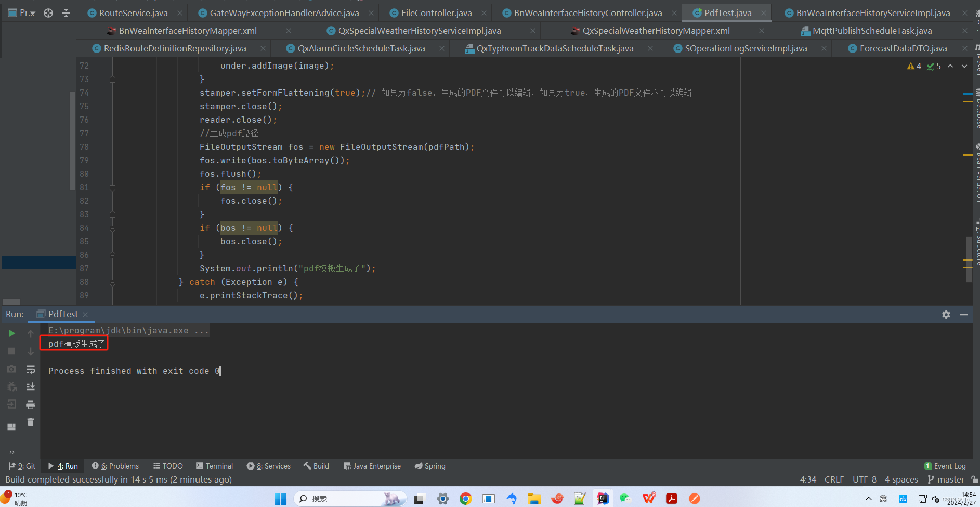Collapse the code fold at line 73
Viewport: 980px width, 507px height.
[x=113, y=79]
